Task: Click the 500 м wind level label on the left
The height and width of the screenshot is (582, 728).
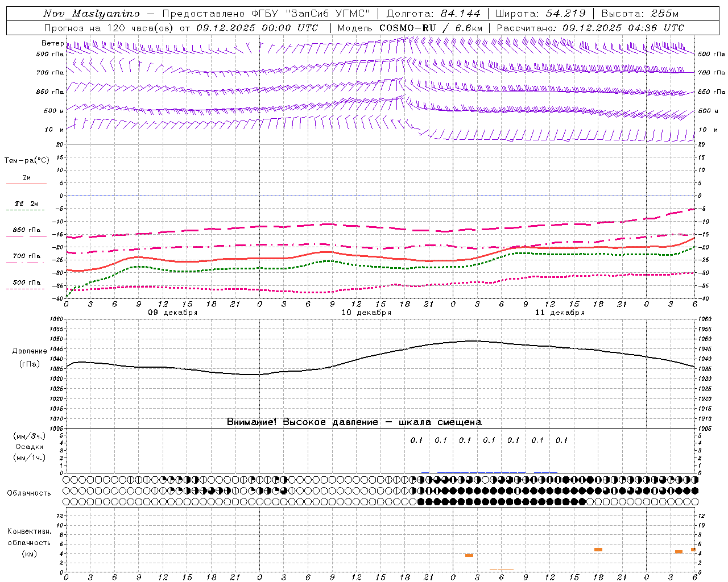Action: [x=54, y=111]
